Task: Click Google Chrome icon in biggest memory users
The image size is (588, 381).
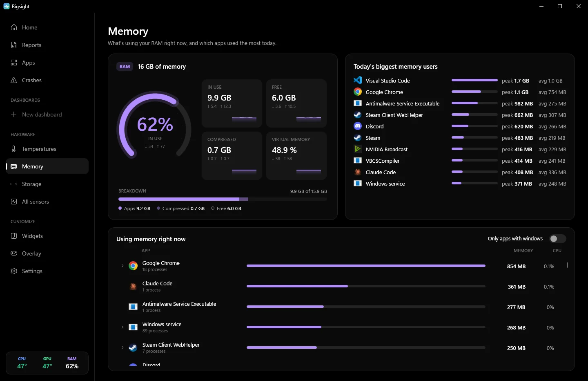Action: 358,92
